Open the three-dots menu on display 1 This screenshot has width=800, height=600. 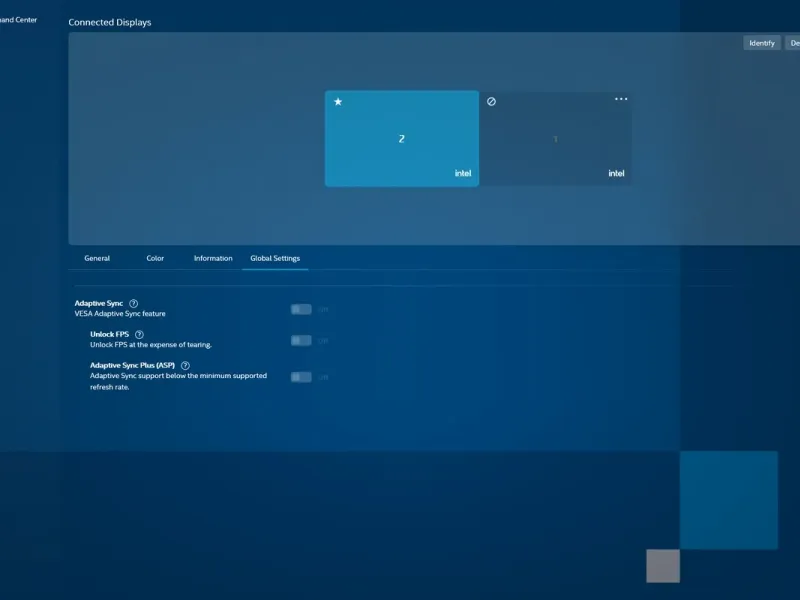click(621, 99)
